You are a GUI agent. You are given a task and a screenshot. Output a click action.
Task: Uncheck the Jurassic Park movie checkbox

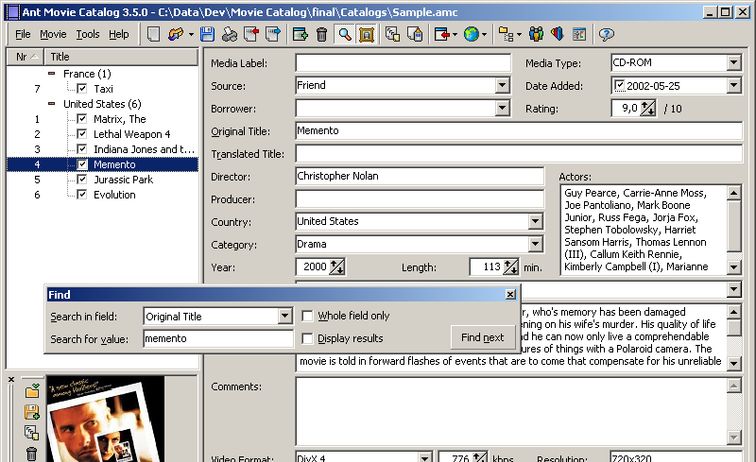pos(82,180)
